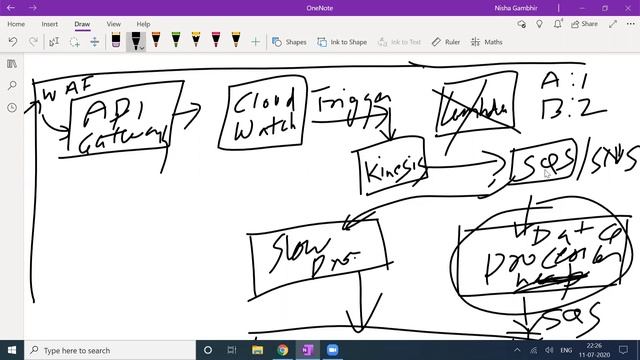Click the OneNote taskbar icon
This screenshot has height=360, width=640.
click(x=308, y=350)
